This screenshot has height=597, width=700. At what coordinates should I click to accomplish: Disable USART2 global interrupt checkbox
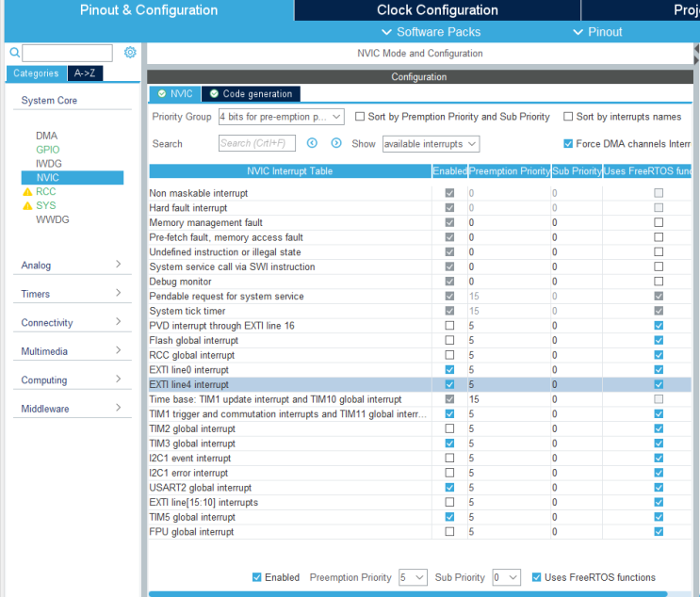click(449, 488)
